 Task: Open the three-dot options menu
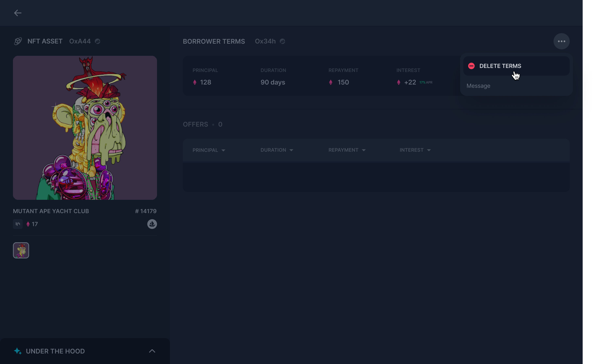[561, 41]
